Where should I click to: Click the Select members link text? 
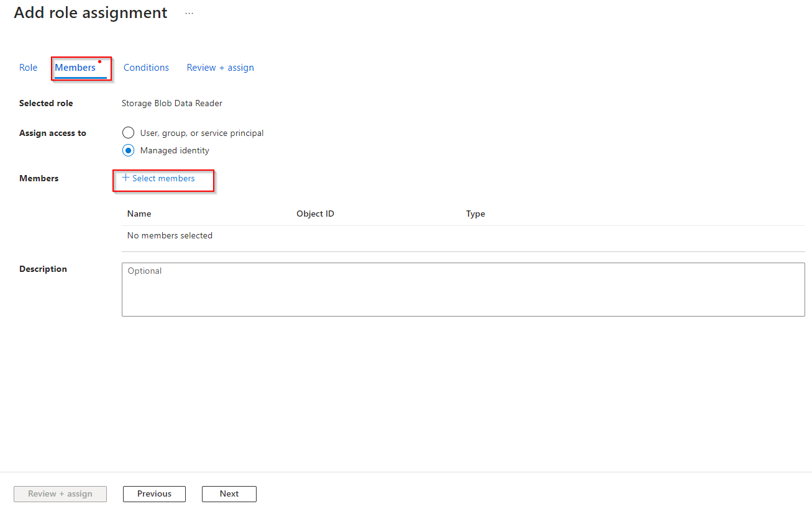point(163,179)
